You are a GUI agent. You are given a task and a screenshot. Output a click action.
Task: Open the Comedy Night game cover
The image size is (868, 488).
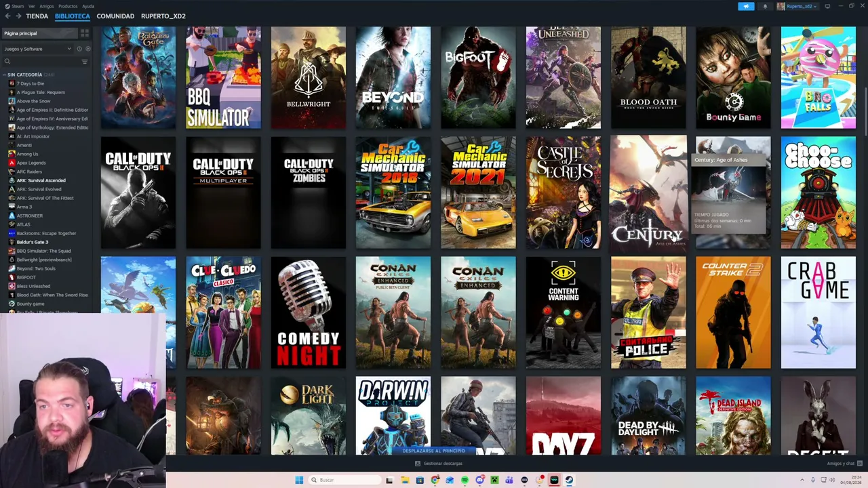309,312
